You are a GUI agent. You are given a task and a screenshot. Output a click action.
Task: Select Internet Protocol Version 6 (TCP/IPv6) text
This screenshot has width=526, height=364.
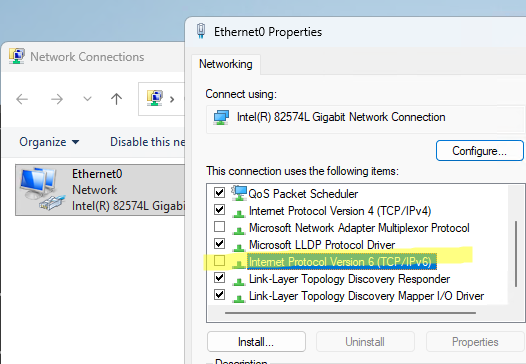[342, 262]
